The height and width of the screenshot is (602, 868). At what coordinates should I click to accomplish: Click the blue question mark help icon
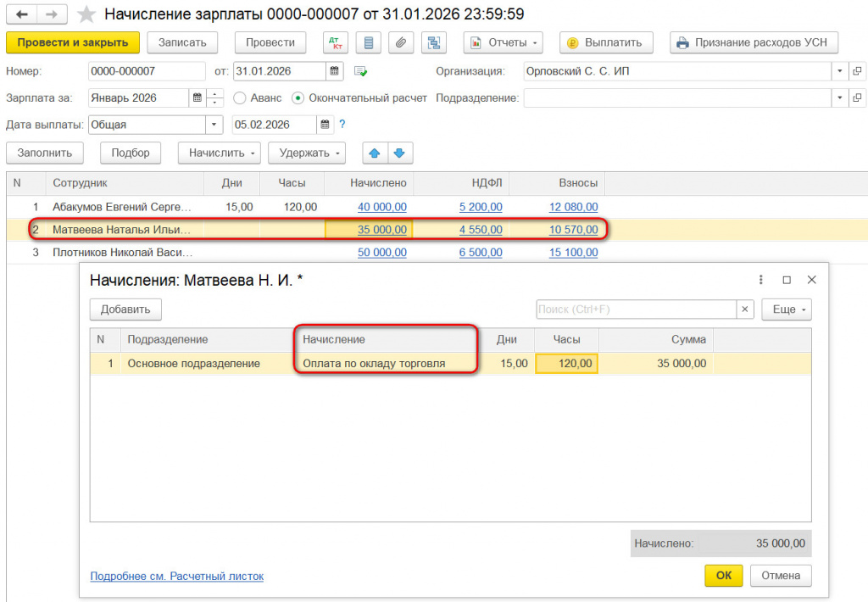[342, 124]
